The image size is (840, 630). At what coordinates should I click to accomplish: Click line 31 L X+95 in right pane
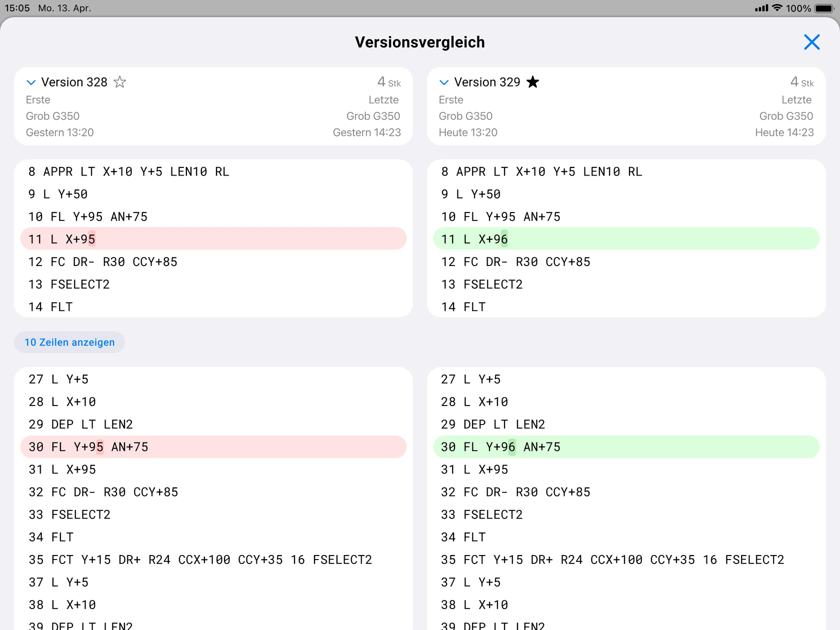pos(474,469)
